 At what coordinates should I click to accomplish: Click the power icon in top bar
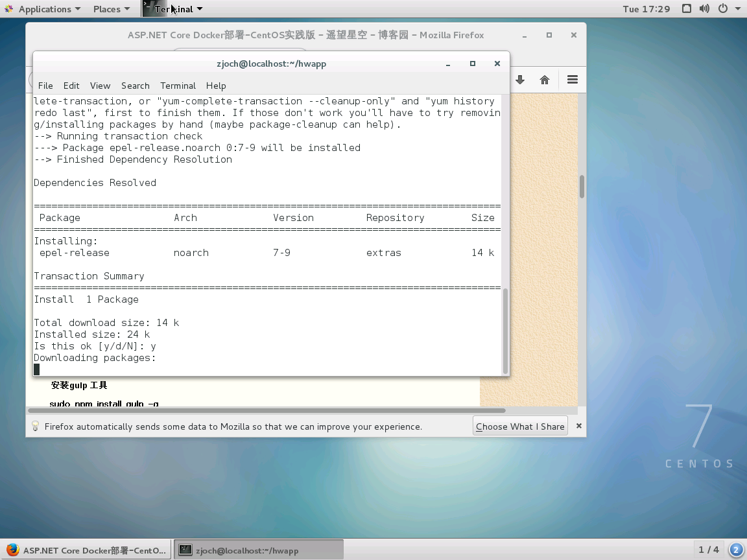coord(722,8)
